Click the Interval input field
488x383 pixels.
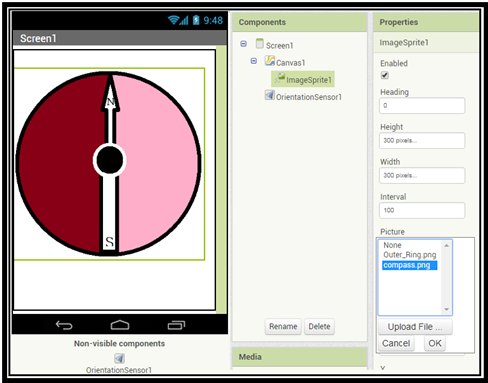tap(422, 210)
